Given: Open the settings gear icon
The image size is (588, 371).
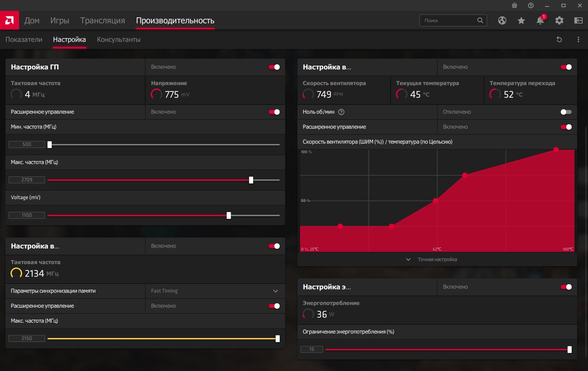Looking at the screenshot, I should (559, 20).
